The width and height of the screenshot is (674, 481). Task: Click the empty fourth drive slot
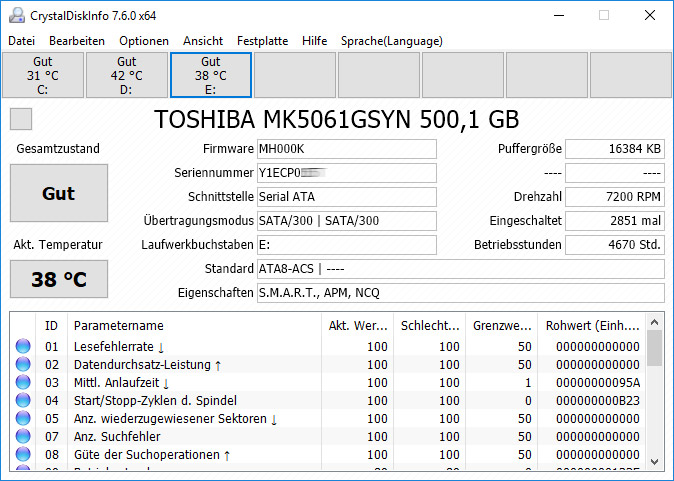click(x=295, y=75)
